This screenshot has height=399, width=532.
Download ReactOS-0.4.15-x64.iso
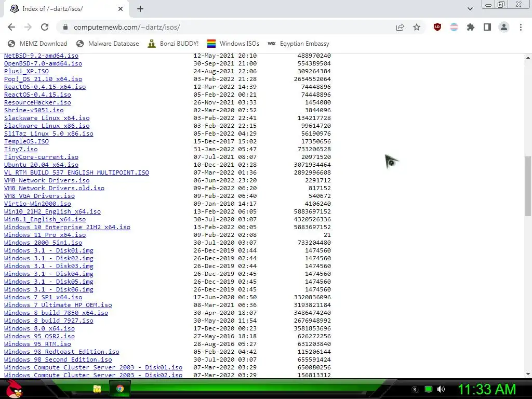click(x=45, y=87)
